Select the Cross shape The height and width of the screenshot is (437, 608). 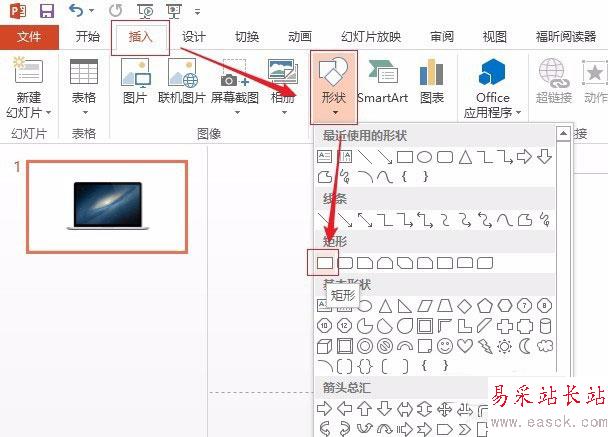pos(505,326)
